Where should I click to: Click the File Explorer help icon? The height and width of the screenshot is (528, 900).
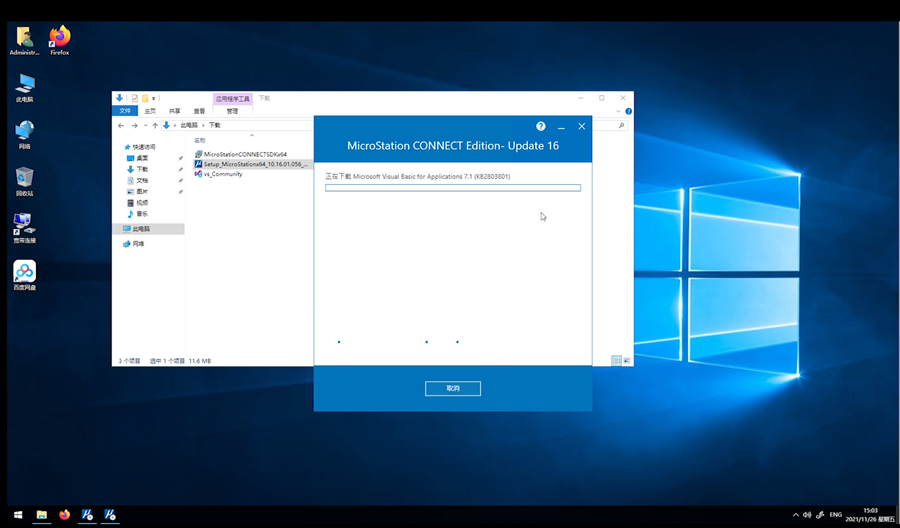(629, 111)
